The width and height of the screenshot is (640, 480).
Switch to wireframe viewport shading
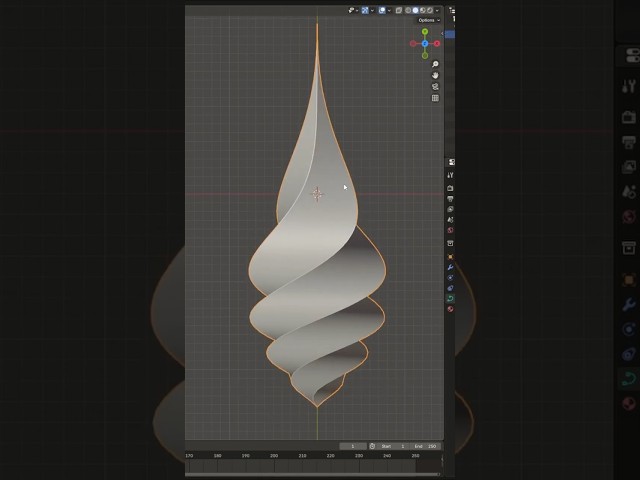click(x=408, y=10)
